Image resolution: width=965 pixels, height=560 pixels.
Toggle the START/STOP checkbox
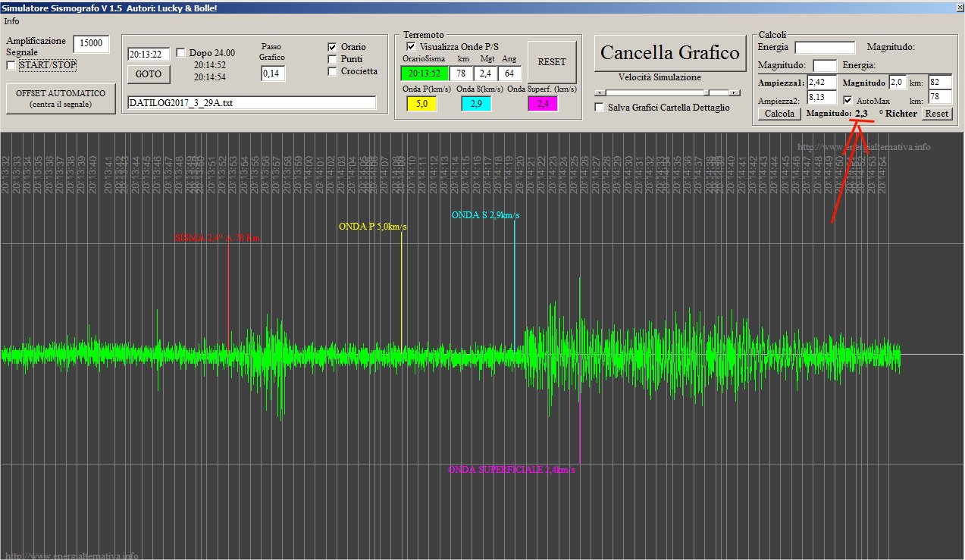pyautogui.click(x=11, y=65)
